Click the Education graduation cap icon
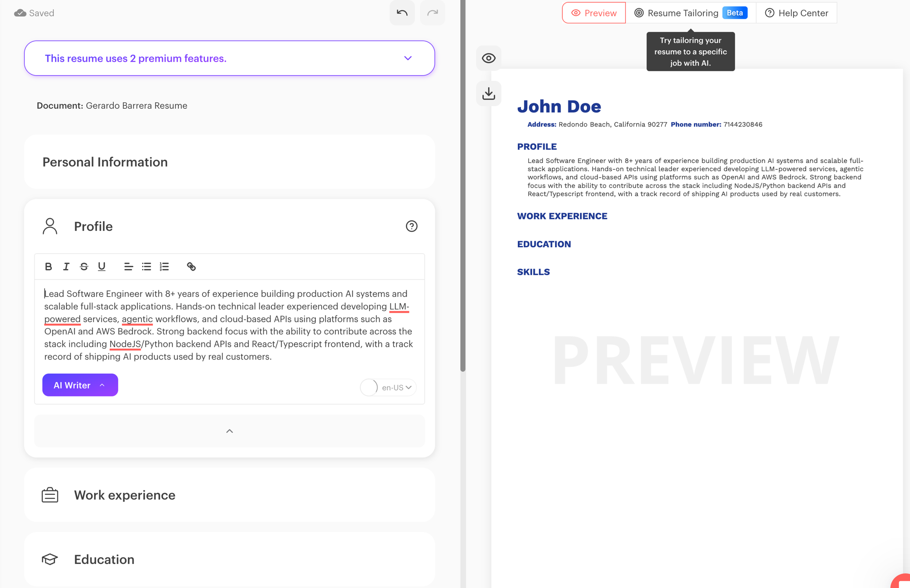 point(50,559)
